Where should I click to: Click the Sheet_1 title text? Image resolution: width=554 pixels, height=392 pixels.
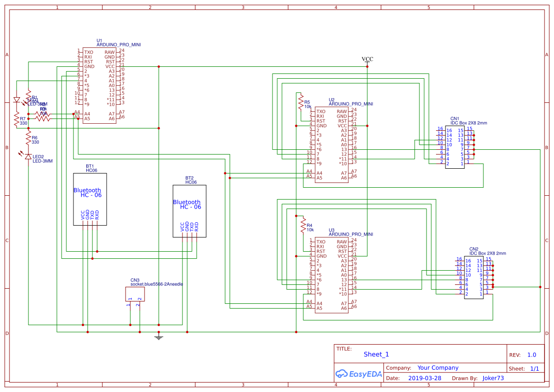point(376,354)
